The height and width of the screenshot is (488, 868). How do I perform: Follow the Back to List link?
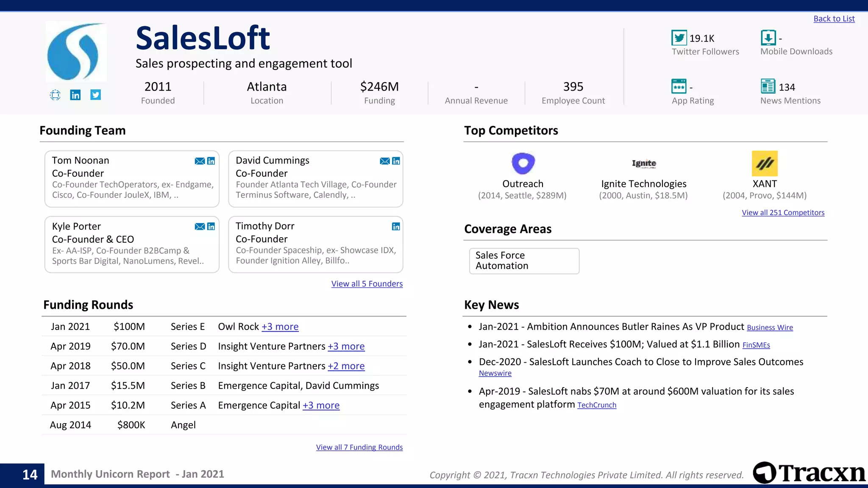(834, 19)
